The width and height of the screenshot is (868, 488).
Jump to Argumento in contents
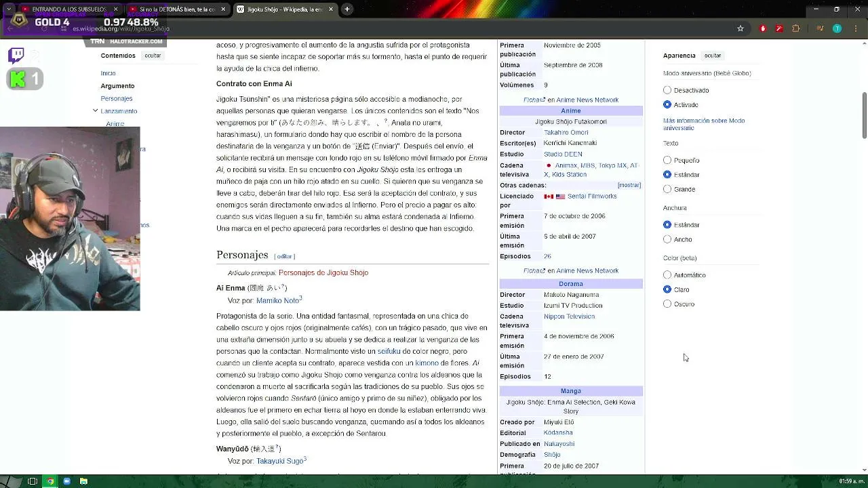pos(117,86)
